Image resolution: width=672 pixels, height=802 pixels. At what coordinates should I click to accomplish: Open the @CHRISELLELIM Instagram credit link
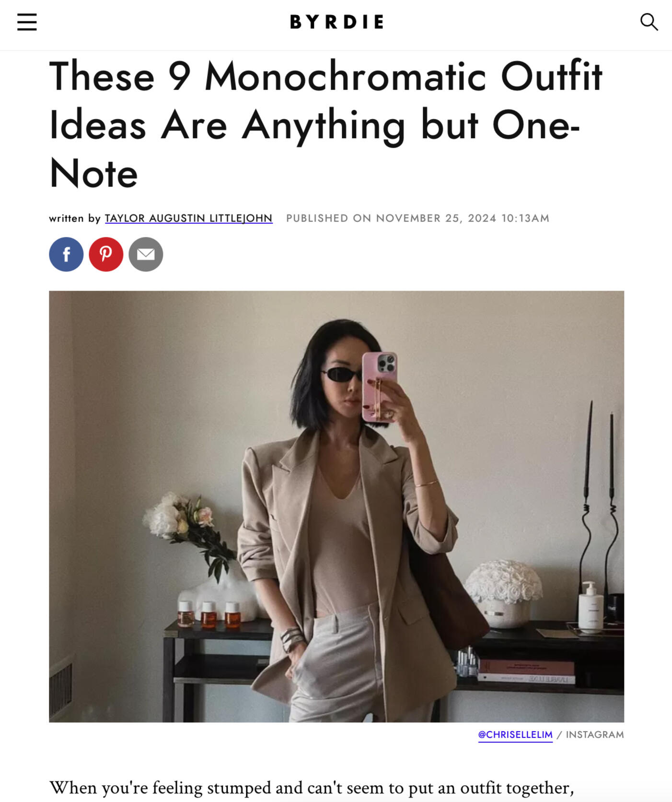(x=515, y=734)
